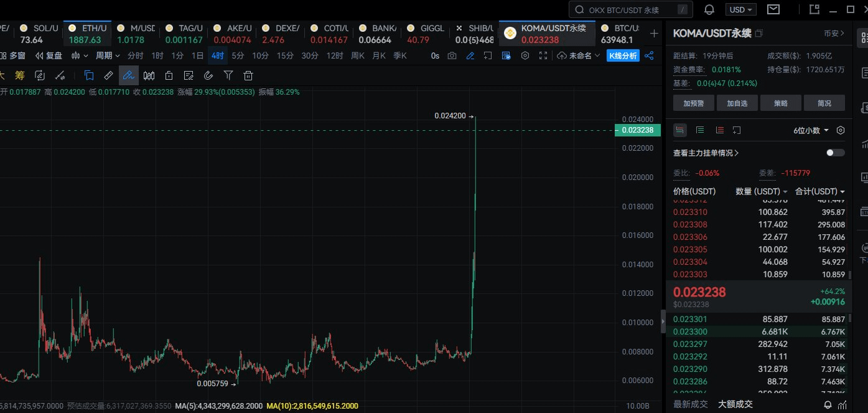Viewport: 868px width, 413px height.
Task: Expand the 币安 exchange selector
Action: point(834,33)
